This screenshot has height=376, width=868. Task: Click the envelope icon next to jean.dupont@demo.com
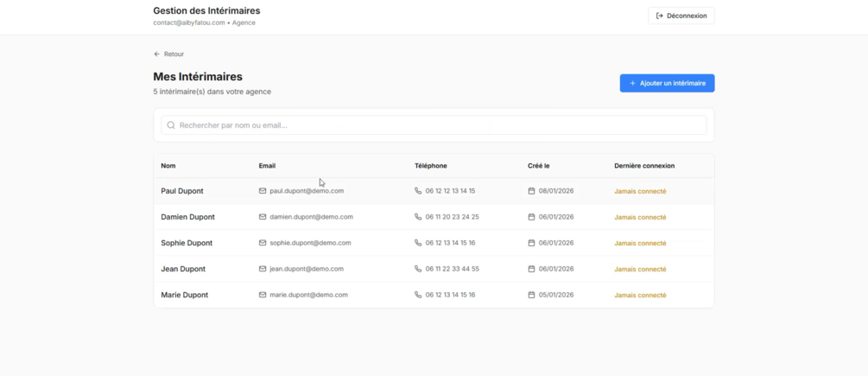[263, 269]
